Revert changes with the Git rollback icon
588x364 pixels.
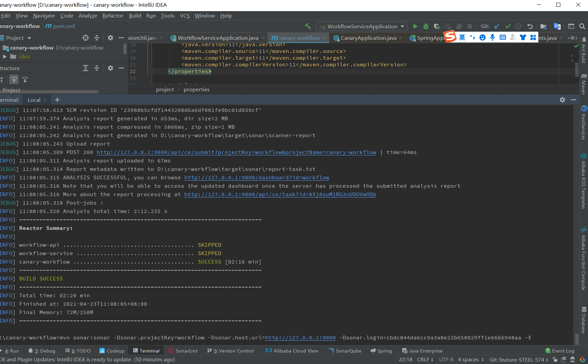click(x=530, y=26)
